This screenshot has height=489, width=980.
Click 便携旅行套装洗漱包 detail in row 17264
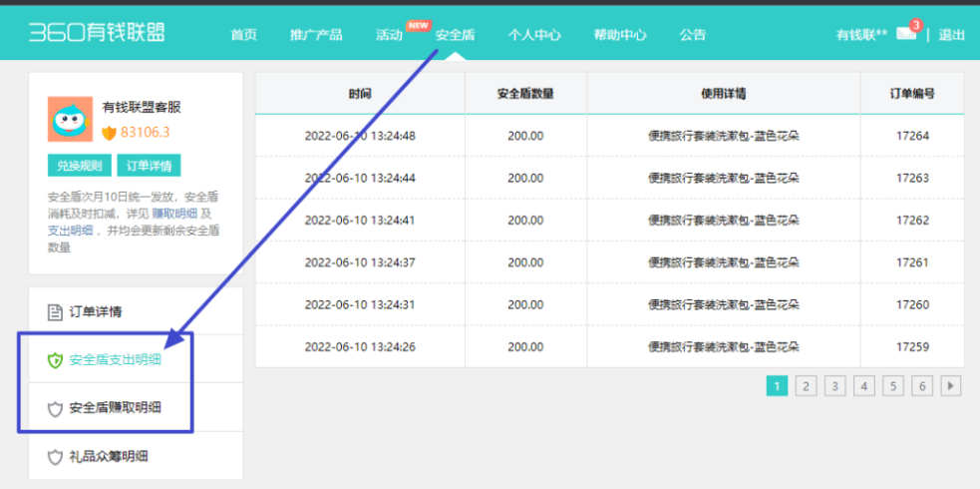(724, 136)
